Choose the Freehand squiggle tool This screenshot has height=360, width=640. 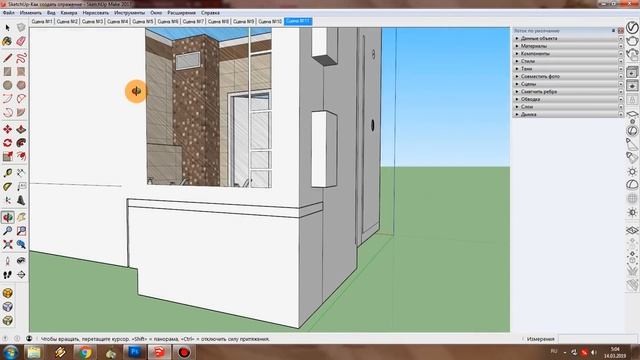point(21,58)
